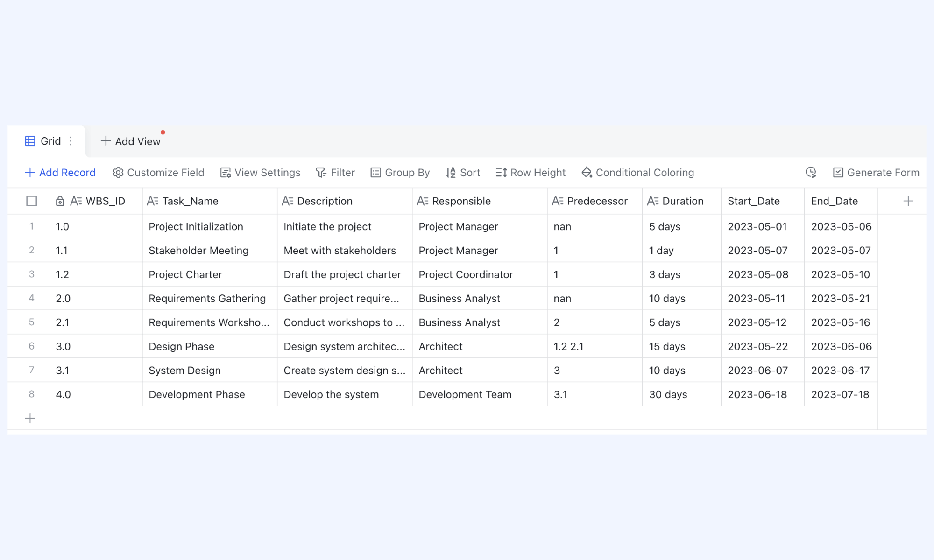Click the Sort A-Z icon

point(451,173)
